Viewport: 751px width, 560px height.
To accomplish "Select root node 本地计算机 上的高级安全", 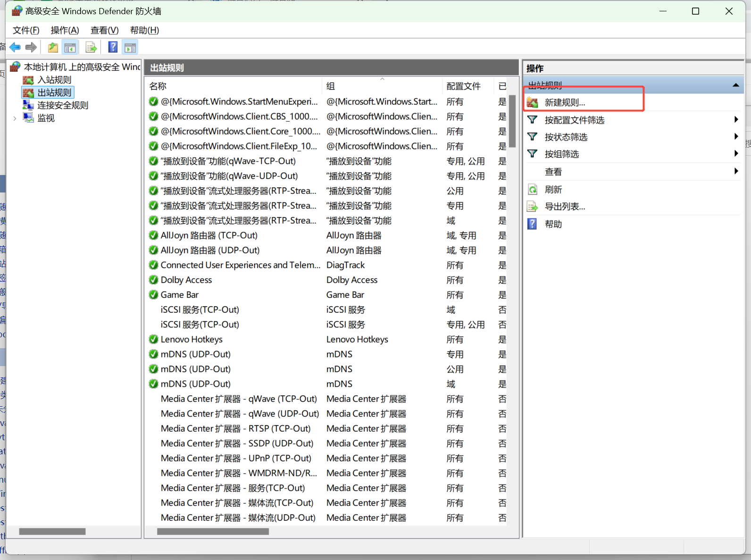I will [82, 67].
